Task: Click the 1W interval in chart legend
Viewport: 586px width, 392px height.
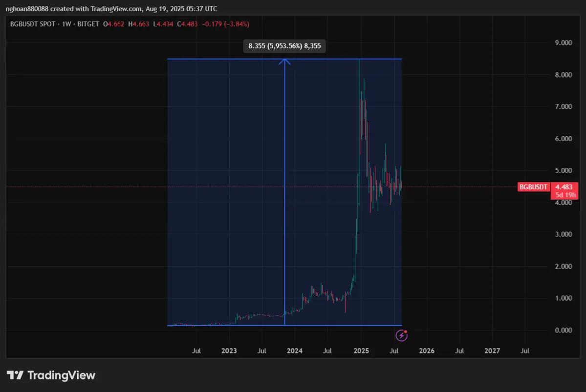Action: point(66,24)
